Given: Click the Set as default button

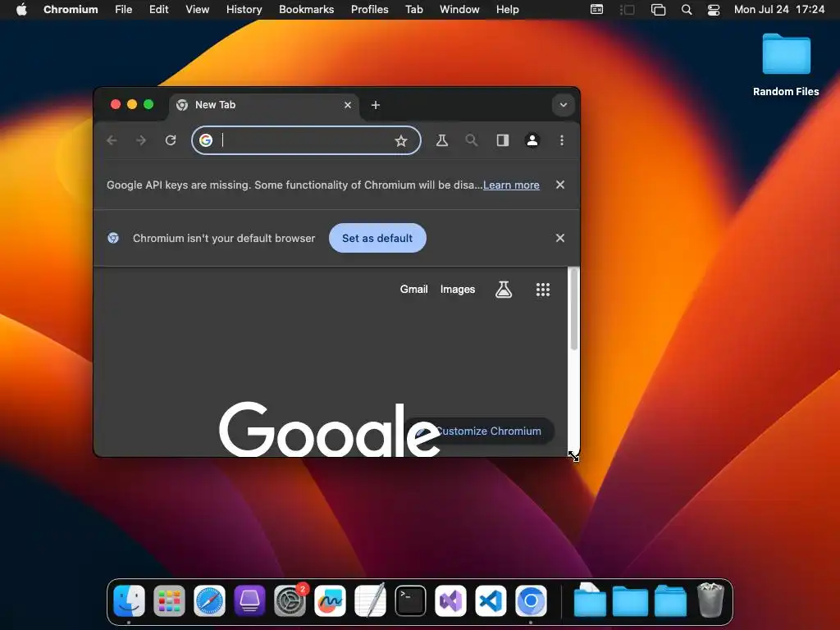Looking at the screenshot, I should (x=377, y=238).
